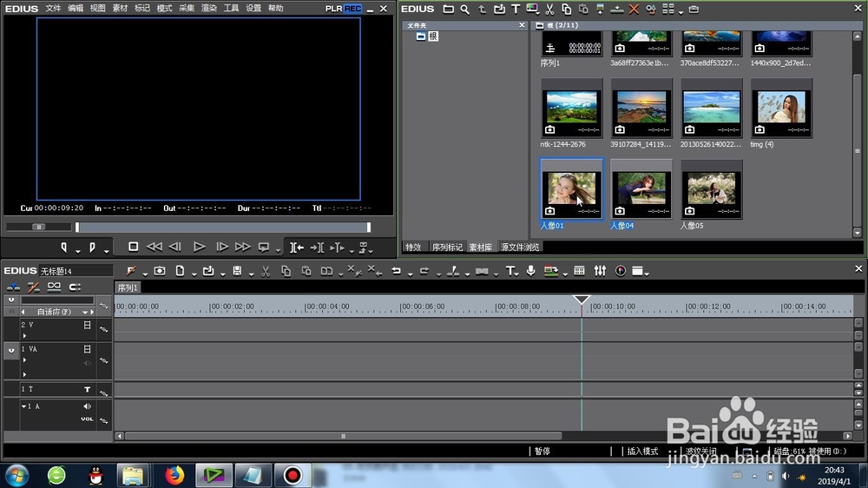Screen dimensions: 868x488
Task: Switch to PLR player mode
Action: point(333,9)
